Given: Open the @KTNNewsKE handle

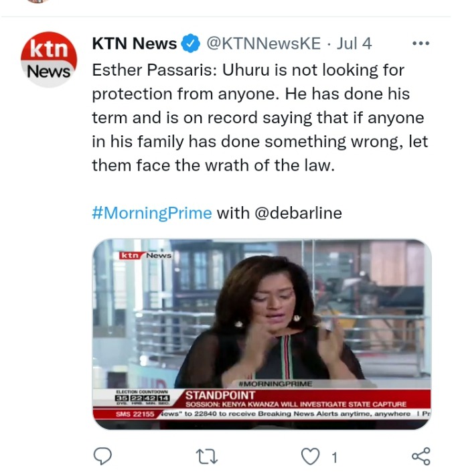Looking at the screenshot, I should 263,44.
